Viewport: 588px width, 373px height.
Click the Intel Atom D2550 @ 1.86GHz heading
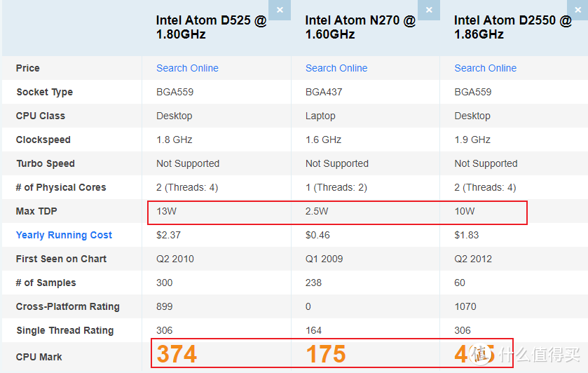pyautogui.click(x=512, y=27)
